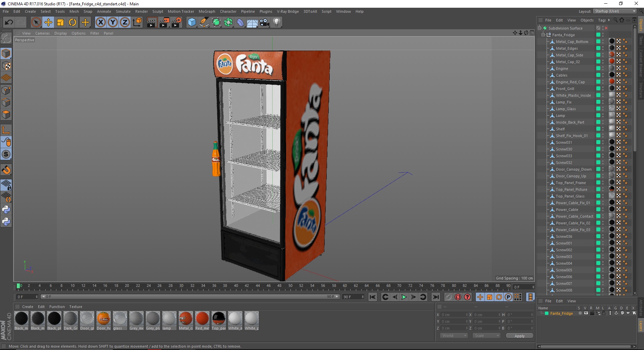Switch to Points mode
The width and height of the screenshot is (644, 350).
[x=6, y=90]
